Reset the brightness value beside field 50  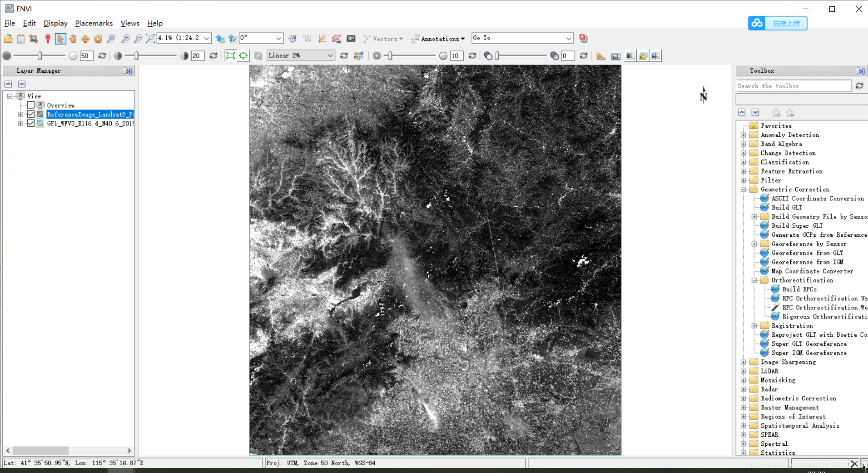coord(102,55)
